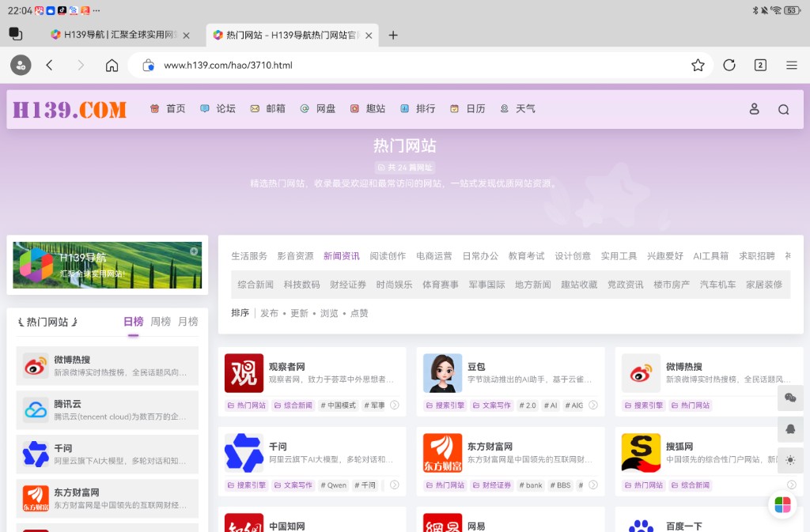Filter by 财经证券 subcategory
The height and width of the screenshot is (532, 810).
coord(348,285)
